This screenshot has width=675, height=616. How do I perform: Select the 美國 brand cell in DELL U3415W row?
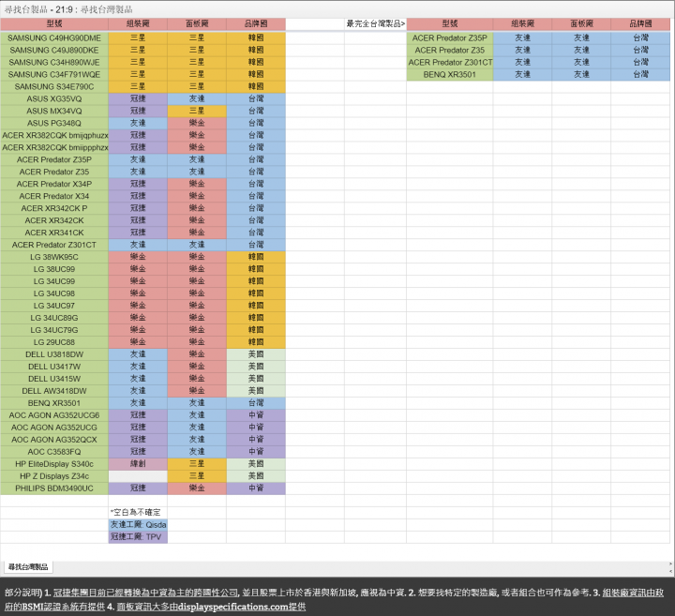click(x=256, y=379)
